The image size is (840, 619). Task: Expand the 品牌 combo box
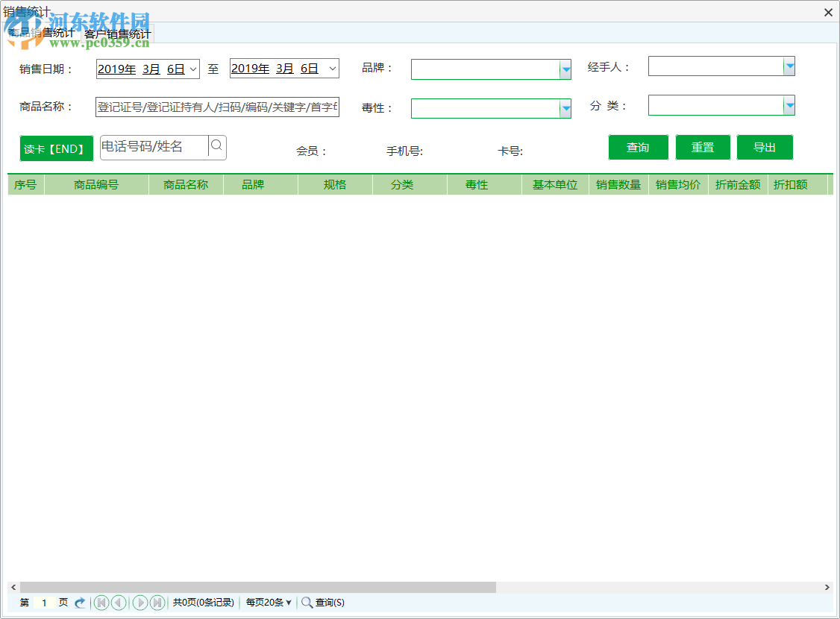point(565,69)
